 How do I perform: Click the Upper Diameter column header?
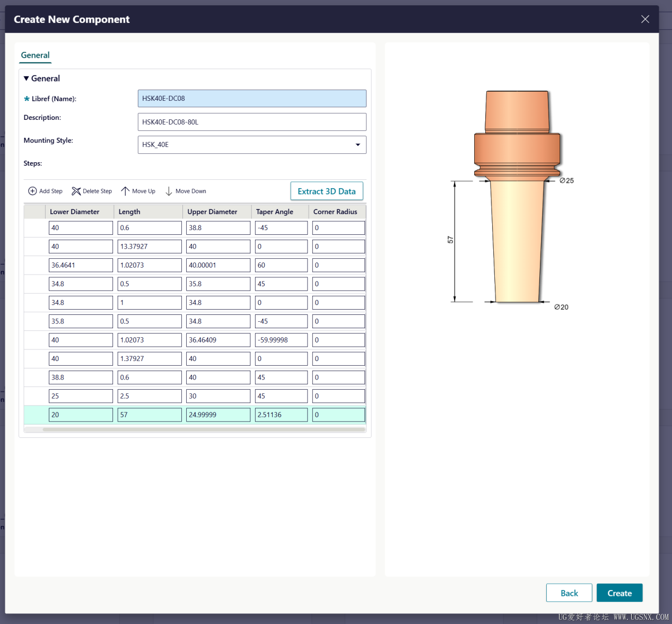pos(217,212)
